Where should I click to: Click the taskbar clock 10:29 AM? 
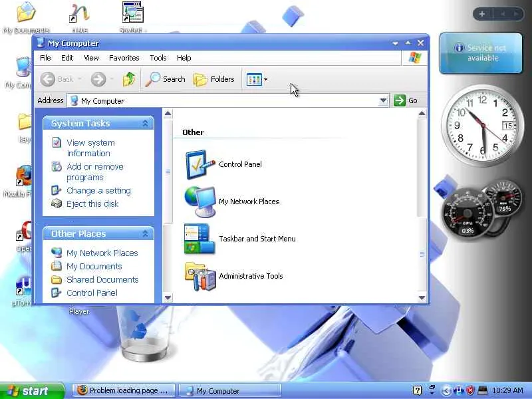507,390
